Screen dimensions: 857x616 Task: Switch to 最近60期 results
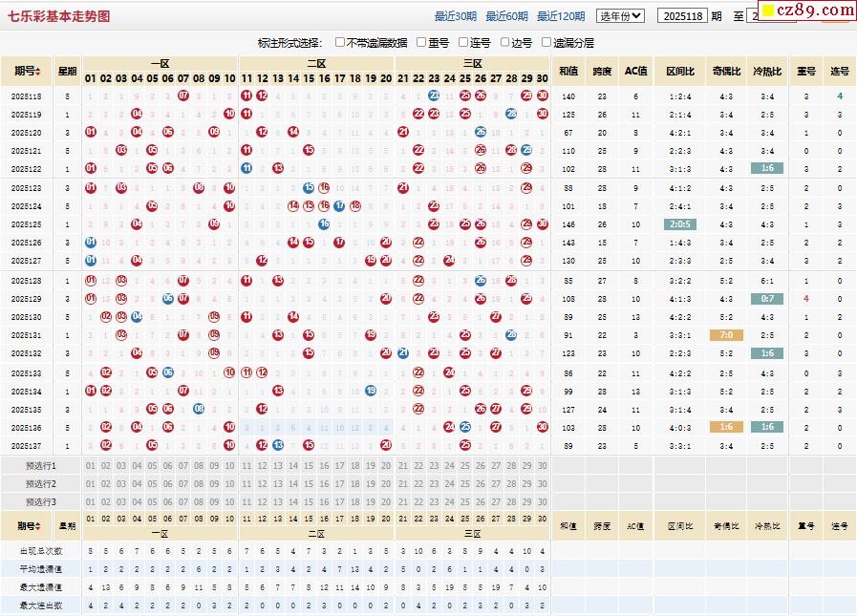506,16
